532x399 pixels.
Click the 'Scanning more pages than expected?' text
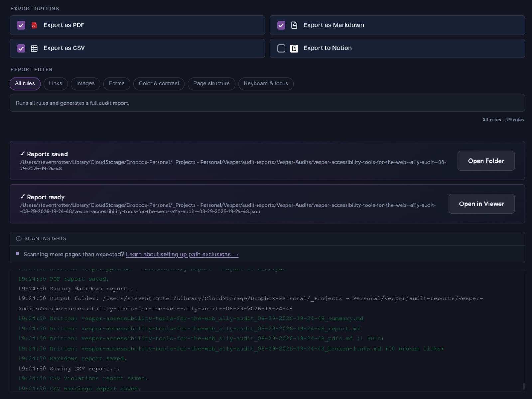(x=74, y=254)
